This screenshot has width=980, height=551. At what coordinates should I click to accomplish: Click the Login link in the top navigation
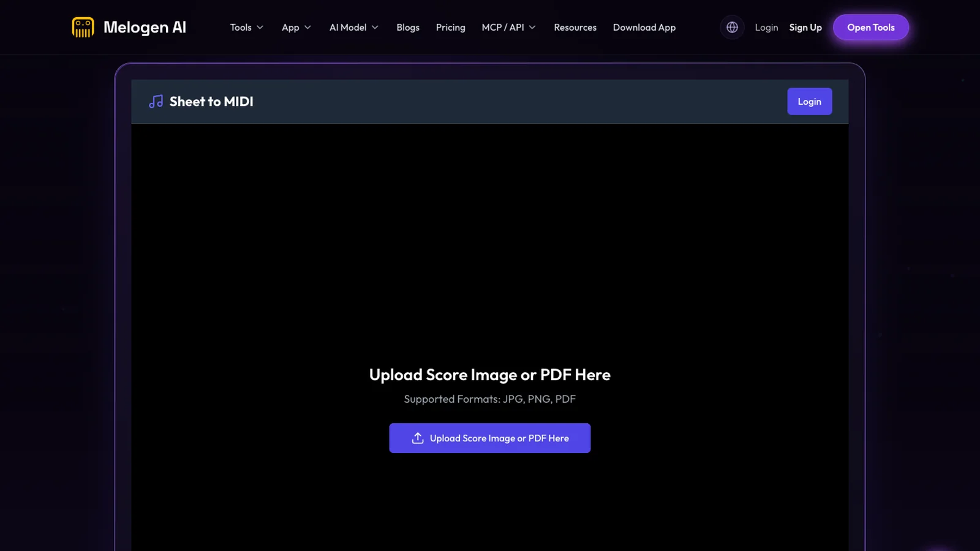click(x=766, y=28)
